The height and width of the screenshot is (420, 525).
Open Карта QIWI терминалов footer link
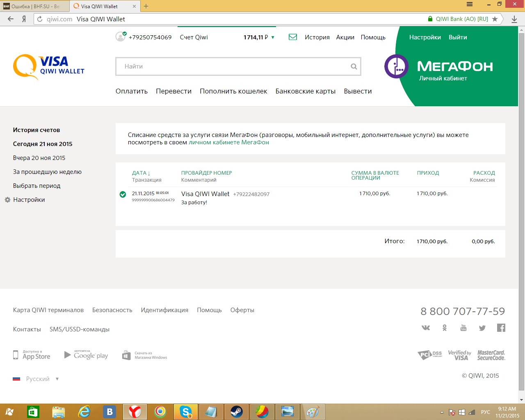[x=48, y=310]
